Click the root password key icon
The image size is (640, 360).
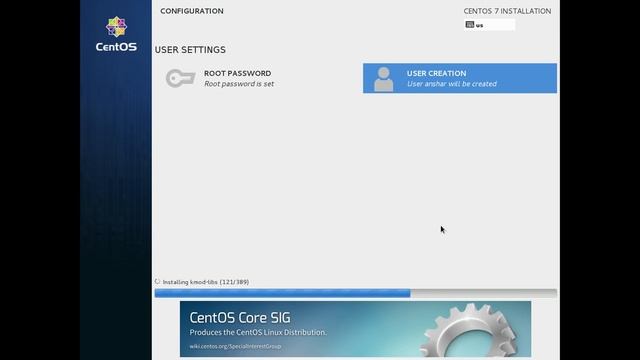pyautogui.click(x=180, y=78)
